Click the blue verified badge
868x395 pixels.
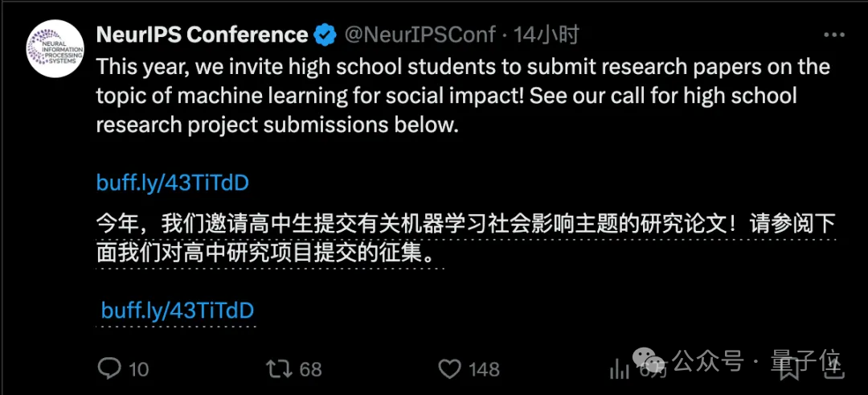(325, 35)
